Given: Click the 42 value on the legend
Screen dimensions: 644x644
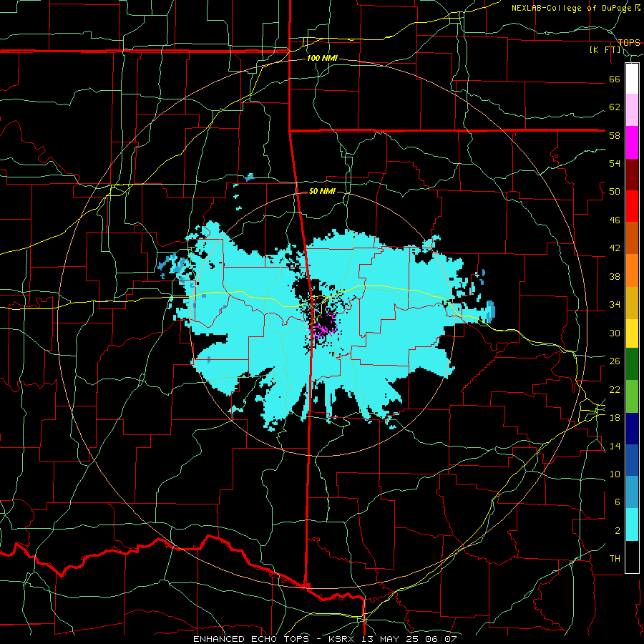Looking at the screenshot, I should point(615,248).
